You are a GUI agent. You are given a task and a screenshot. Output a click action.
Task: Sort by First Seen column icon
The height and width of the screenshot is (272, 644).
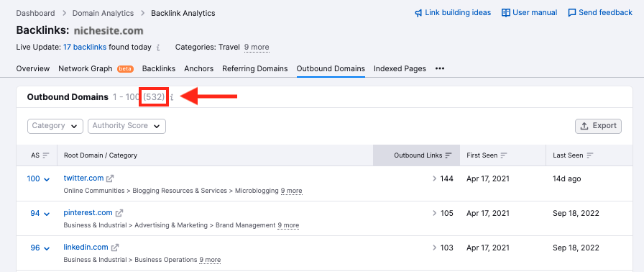(x=504, y=155)
